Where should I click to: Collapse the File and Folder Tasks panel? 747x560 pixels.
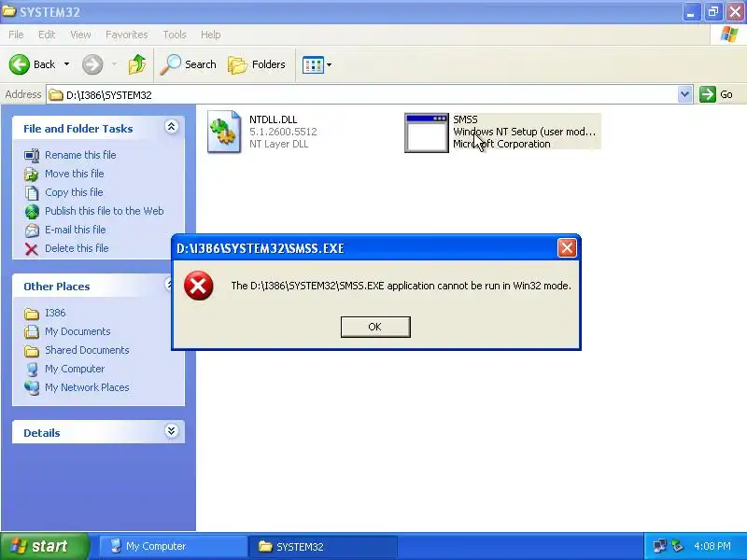point(172,127)
